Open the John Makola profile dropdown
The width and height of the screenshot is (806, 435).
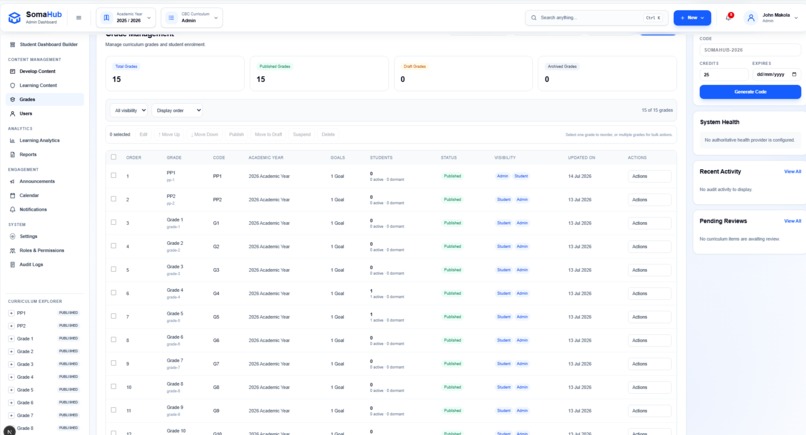(x=772, y=17)
